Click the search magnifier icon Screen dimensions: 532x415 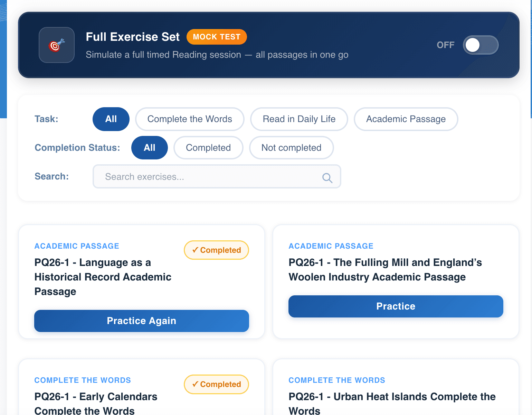[x=327, y=177]
